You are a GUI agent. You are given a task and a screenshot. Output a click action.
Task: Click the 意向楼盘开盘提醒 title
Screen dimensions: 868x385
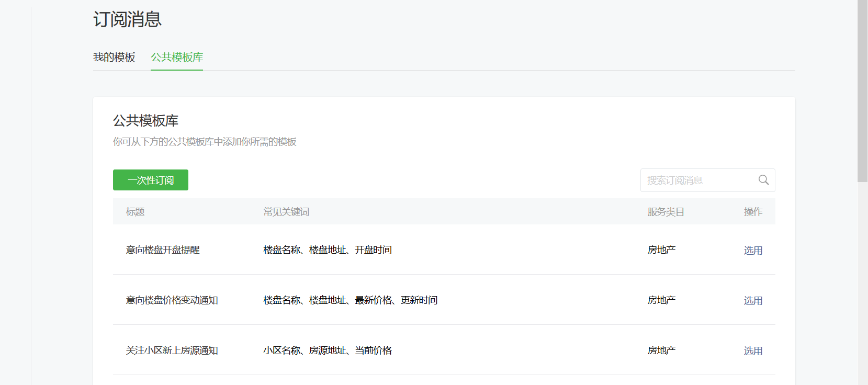click(163, 250)
